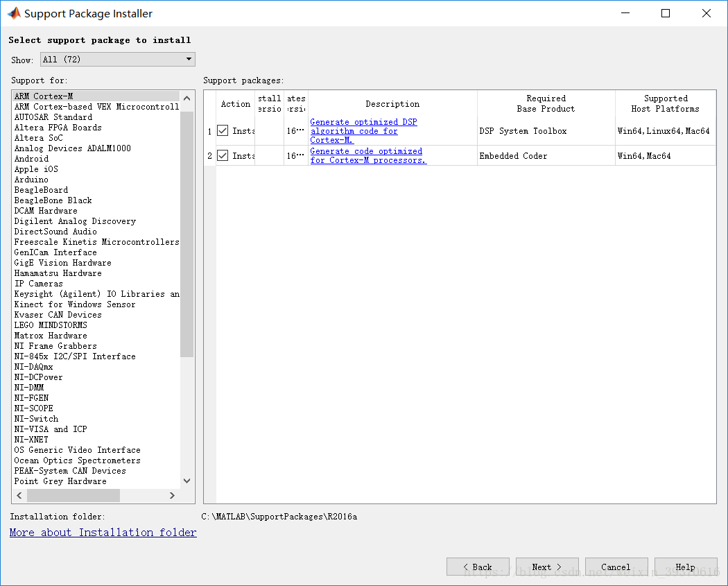Click the Back button
Screen dimensions: 728x586
pyautogui.click(x=478, y=567)
